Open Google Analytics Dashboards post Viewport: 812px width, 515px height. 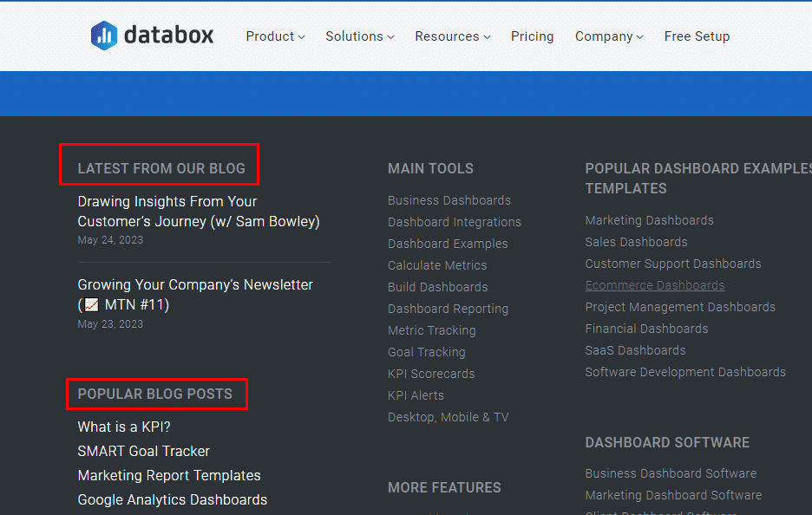tap(173, 500)
